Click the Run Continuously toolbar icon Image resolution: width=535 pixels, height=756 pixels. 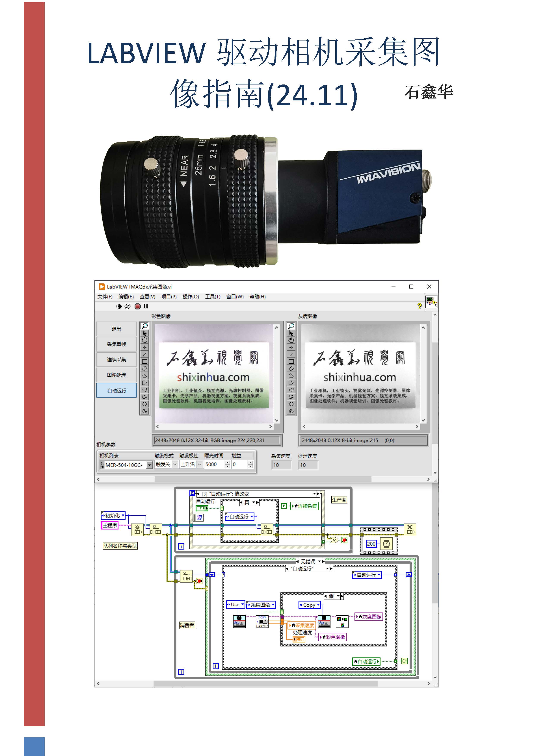(127, 306)
